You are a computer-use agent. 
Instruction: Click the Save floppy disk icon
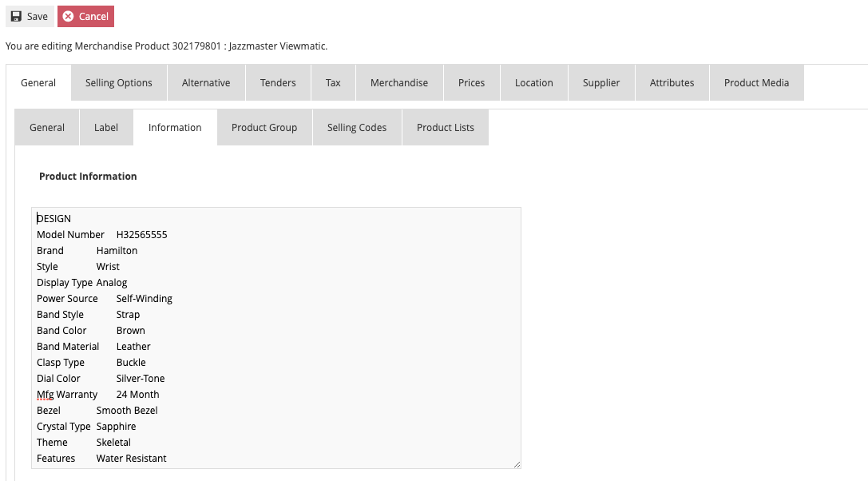tap(16, 16)
